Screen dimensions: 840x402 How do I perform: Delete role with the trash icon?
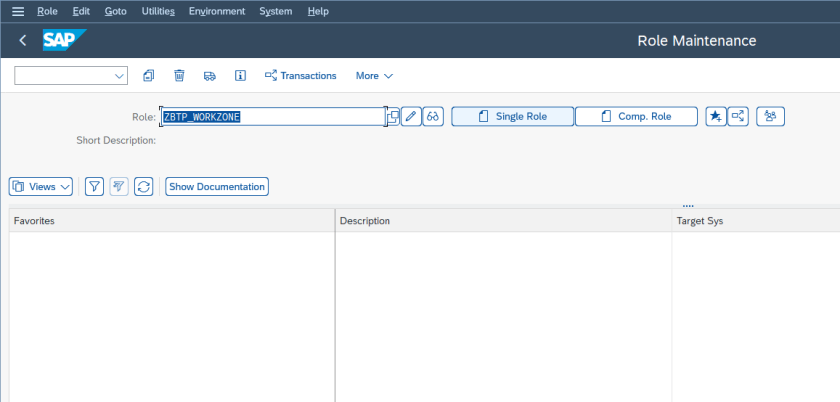click(x=179, y=76)
